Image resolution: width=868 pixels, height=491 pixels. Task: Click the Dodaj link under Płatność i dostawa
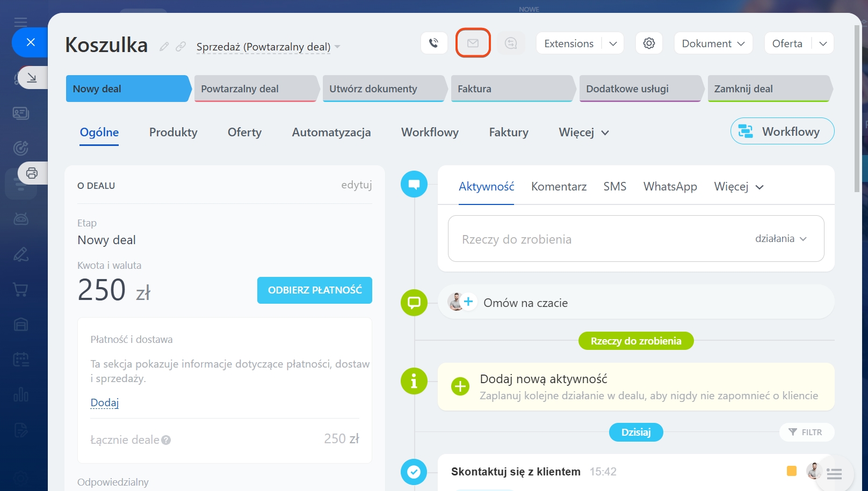point(104,403)
